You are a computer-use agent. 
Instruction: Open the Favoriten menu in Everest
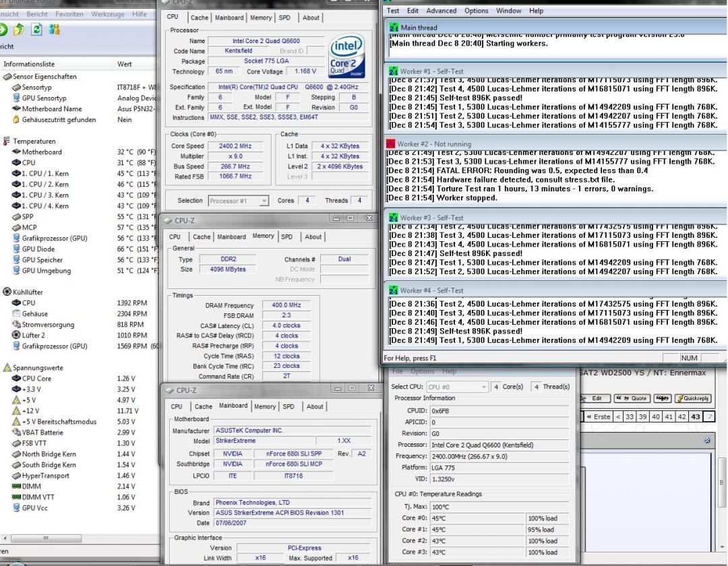(69, 14)
